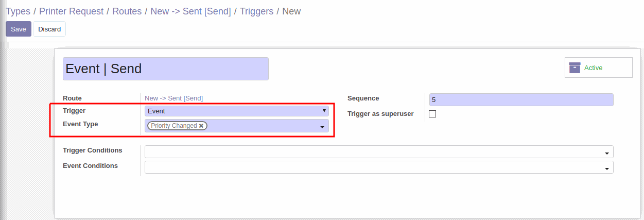Toggle the Active status button
The width and height of the screenshot is (644, 220).
[599, 67]
